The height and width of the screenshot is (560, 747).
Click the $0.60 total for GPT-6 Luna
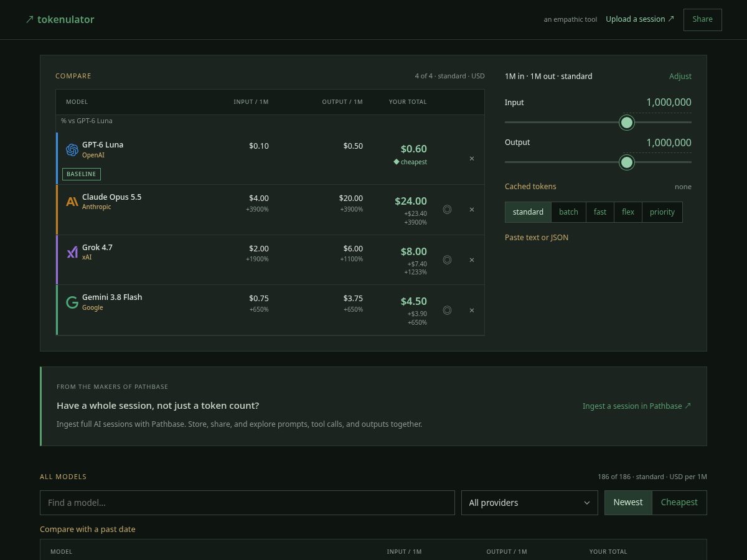(x=414, y=149)
